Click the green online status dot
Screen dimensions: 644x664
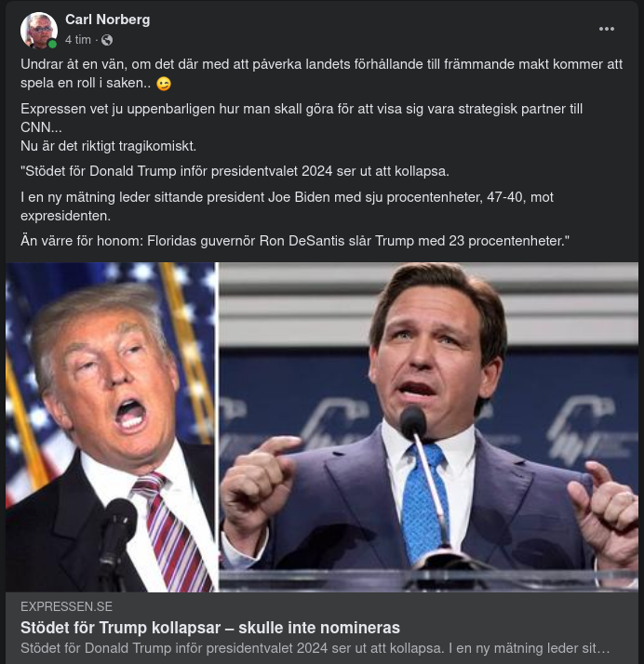tap(53, 44)
